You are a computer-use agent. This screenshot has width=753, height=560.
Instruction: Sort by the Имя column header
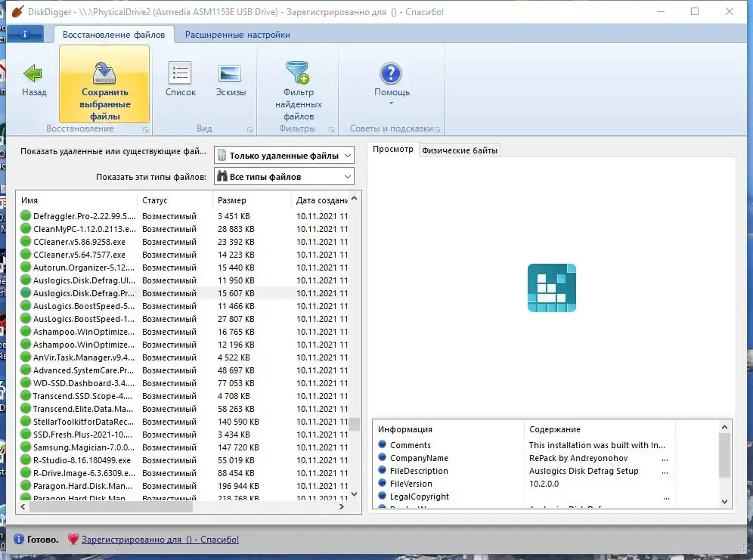(77, 200)
